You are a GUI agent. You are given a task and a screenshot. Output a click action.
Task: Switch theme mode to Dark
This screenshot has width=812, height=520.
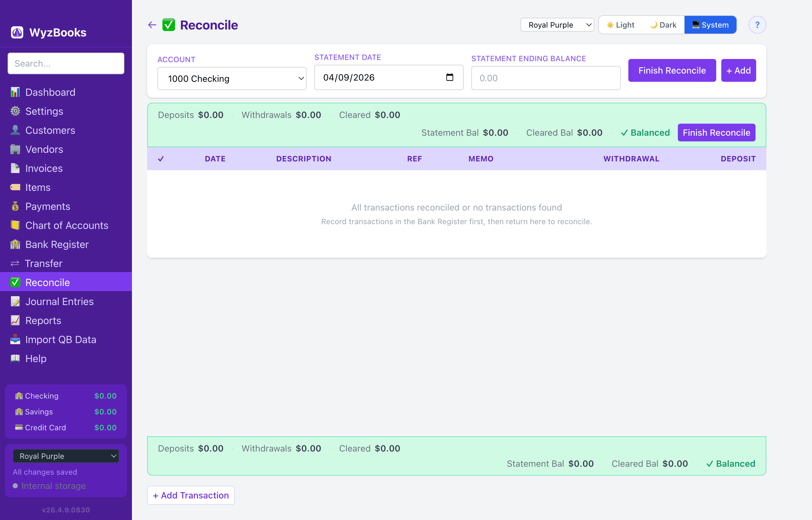(x=663, y=25)
